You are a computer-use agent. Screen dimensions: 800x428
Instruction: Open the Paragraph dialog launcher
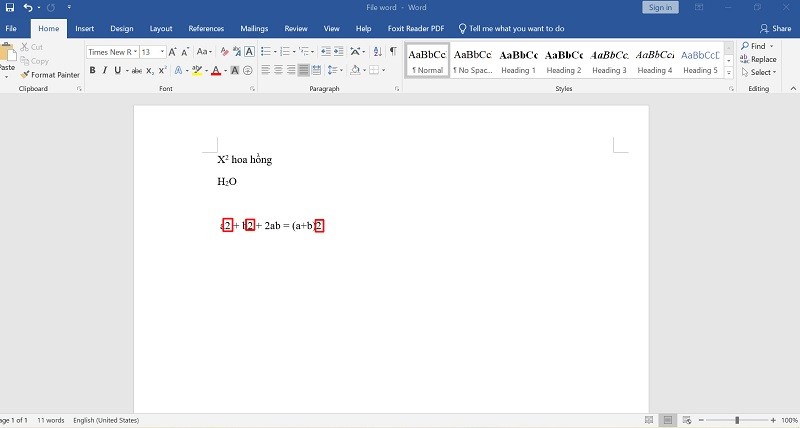click(397, 89)
